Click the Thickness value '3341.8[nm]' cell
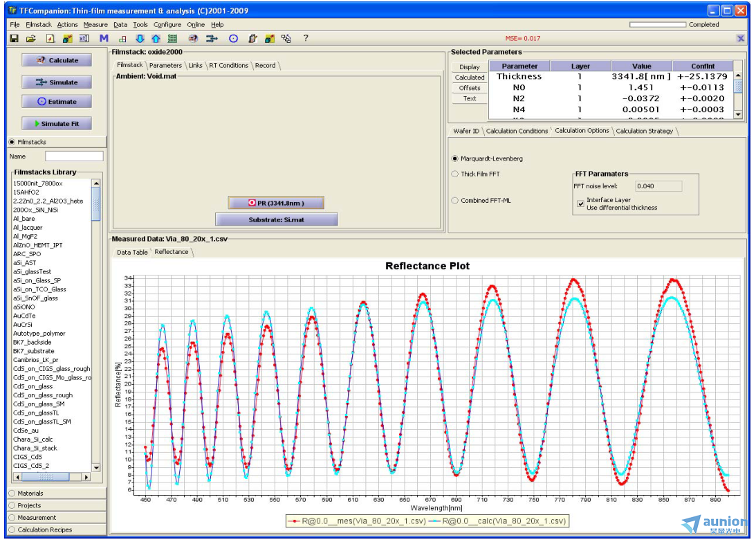The height and width of the screenshot is (542, 756). point(641,77)
